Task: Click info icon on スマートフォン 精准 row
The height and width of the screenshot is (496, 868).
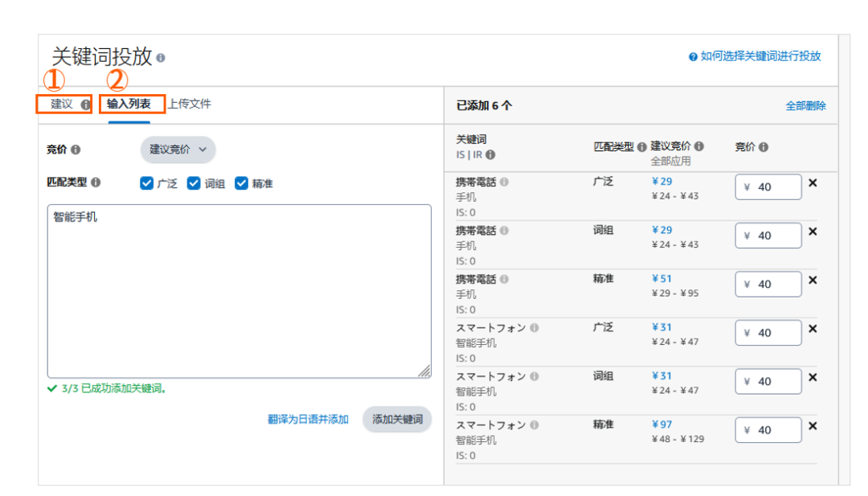Action: 534,425
